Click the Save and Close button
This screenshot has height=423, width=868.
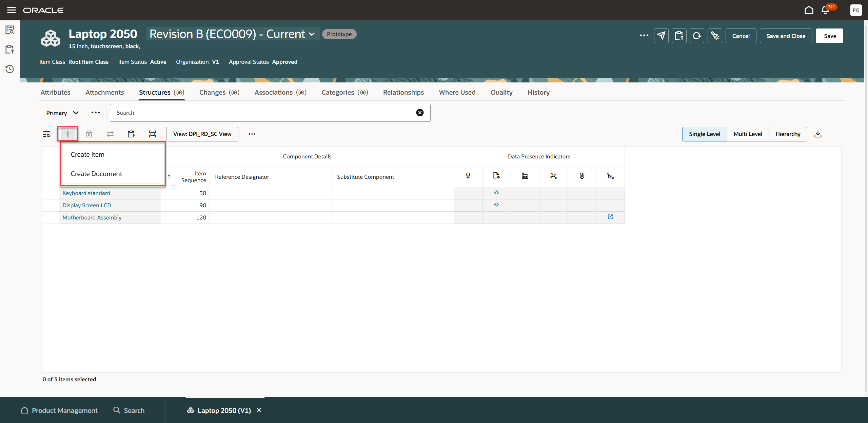coord(786,36)
